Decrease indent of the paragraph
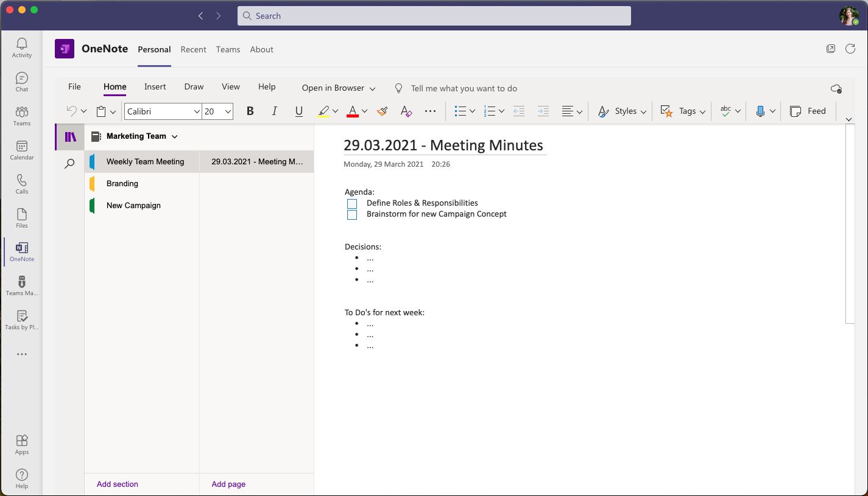 (519, 111)
